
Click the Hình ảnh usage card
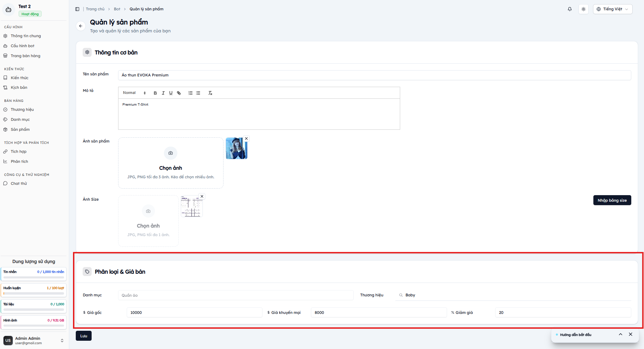tap(34, 323)
